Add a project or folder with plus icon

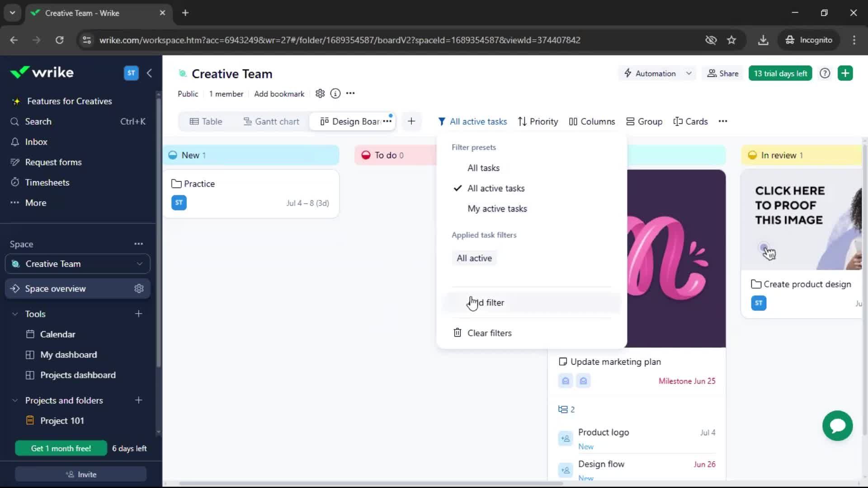pos(138,400)
